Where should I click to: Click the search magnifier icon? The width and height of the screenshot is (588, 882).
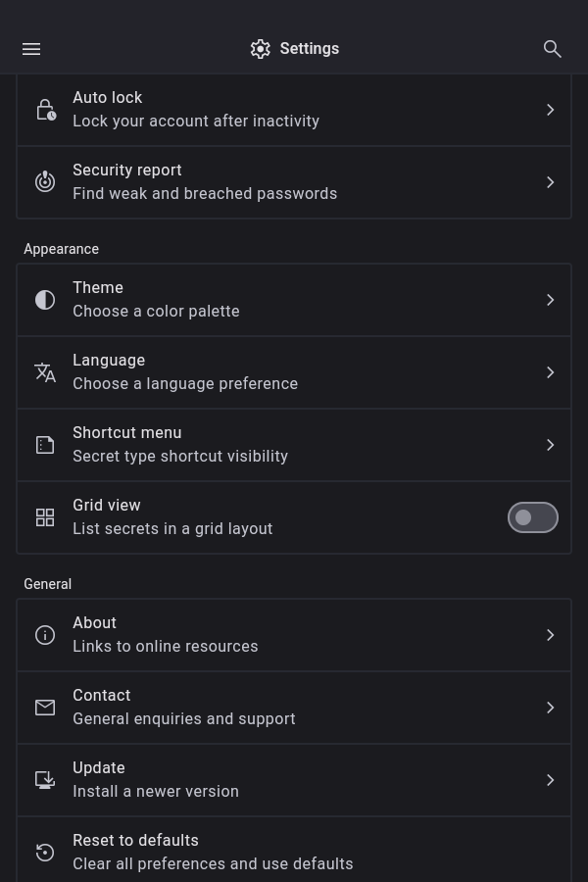pyautogui.click(x=553, y=49)
